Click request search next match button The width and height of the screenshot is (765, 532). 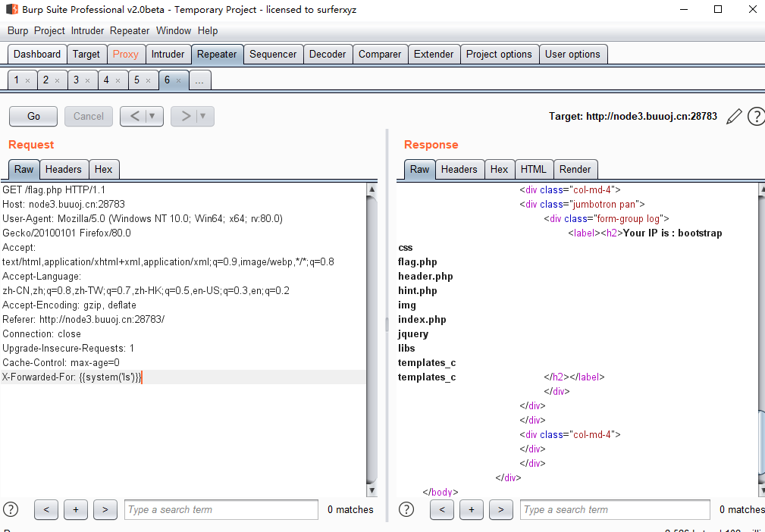pos(105,509)
